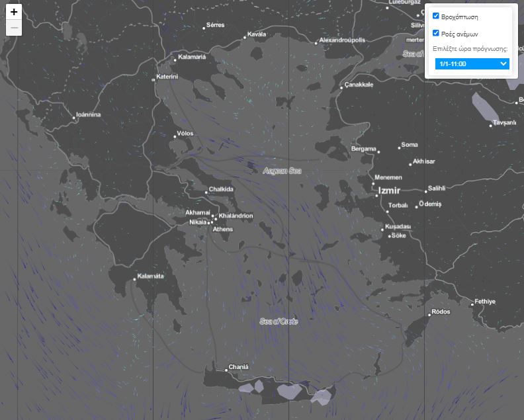This screenshot has height=420, width=524.
Task: Click the rainfall polygon on eastern Crete
Action: [x=322, y=397]
